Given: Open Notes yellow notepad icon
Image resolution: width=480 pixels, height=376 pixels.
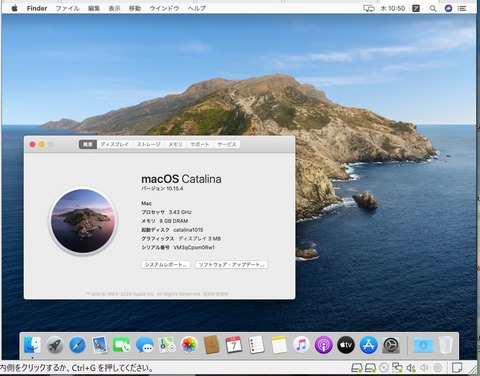Looking at the screenshot, I should (x=279, y=345).
